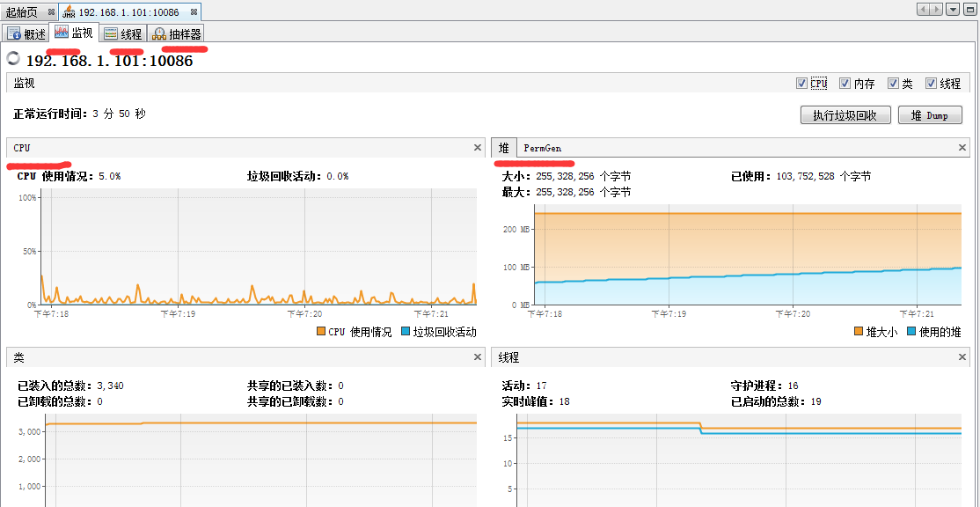Close the 线程 chart panel
This screenshot has width=980, height=507.
(962, 357)
